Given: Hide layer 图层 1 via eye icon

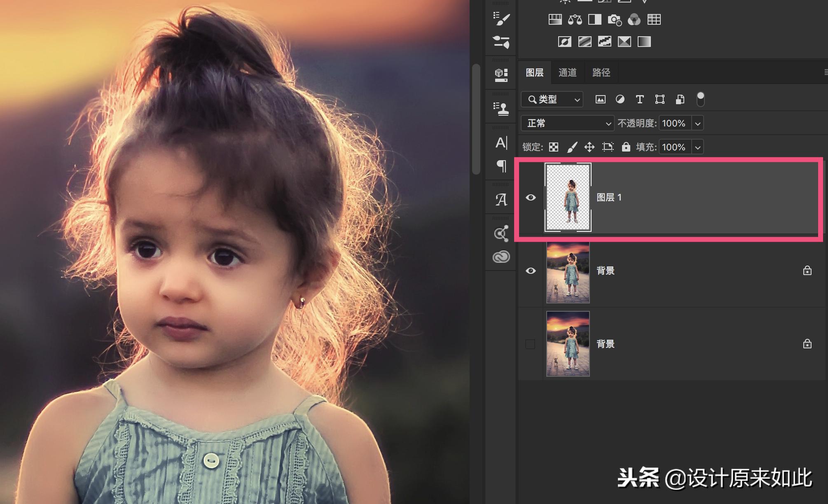Looking at the screenshot, I should [x=531, y=198].
